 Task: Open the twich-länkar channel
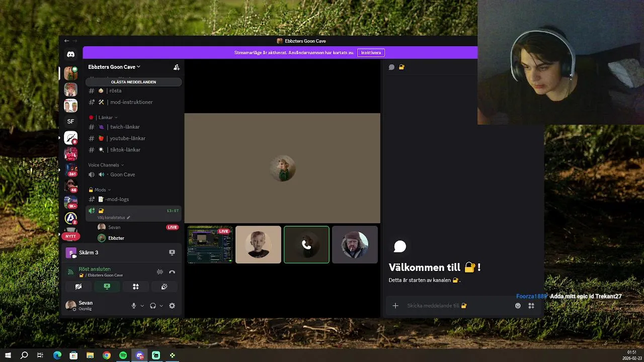(x=133, y=127)
